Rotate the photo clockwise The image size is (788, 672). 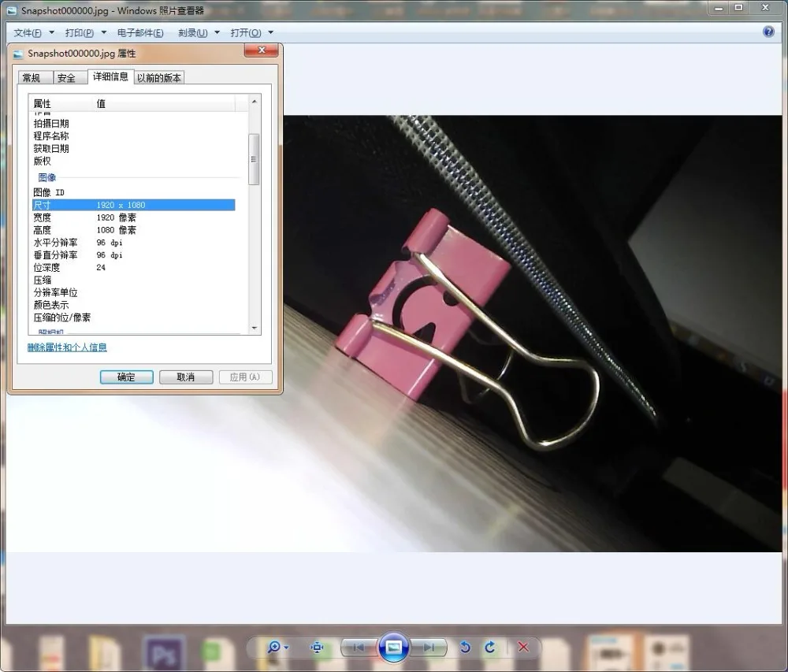[x=490, y=647]
